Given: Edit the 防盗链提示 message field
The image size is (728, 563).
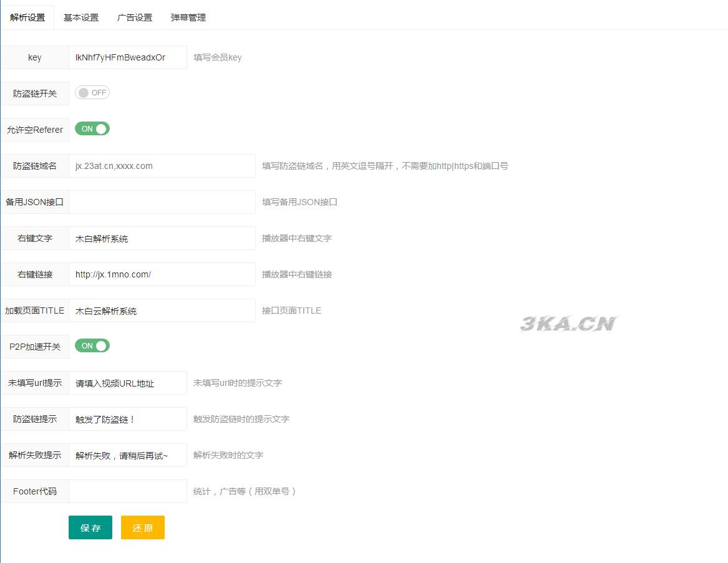Looking at the screenshot, I should tap(128, 419).
